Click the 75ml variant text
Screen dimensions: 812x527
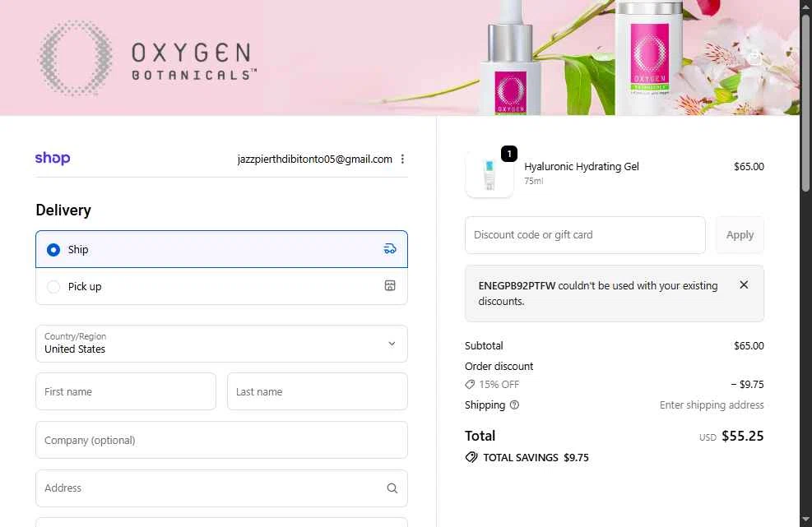(533, 181)
